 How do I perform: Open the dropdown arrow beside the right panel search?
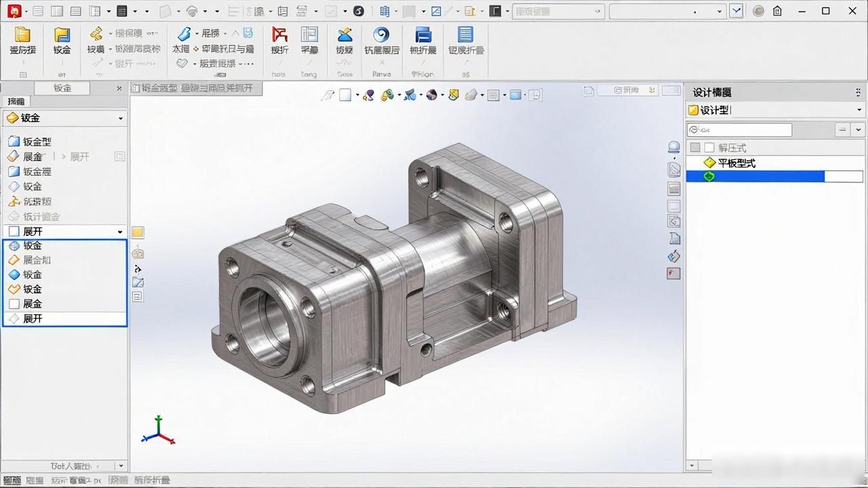[859, 129]
